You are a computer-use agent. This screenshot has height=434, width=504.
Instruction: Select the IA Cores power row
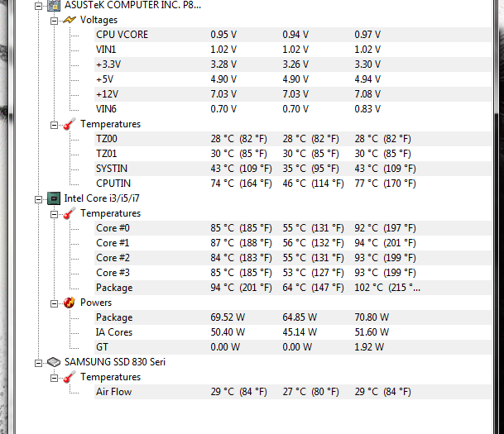click(293, 332)
